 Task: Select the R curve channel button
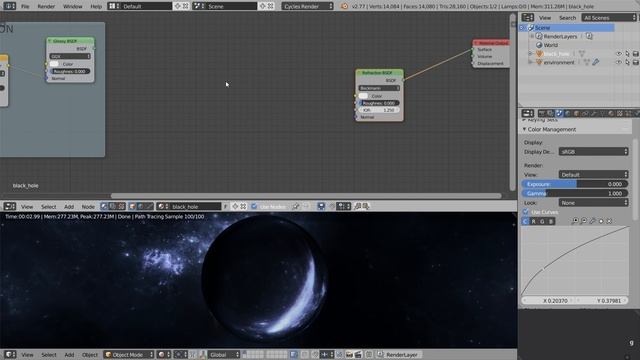[533, 221]
